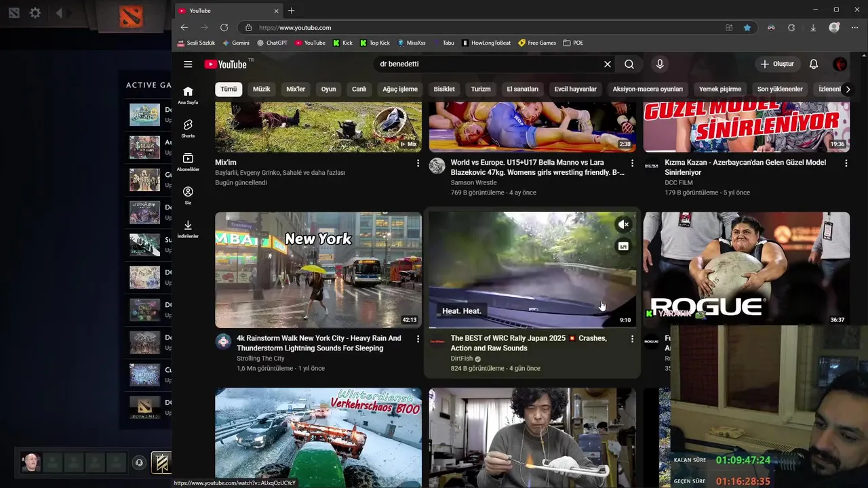The width and height of the screenshot is (868, 488).
Task: Open options menu for Kızma Kazan video
Action: 846,163
